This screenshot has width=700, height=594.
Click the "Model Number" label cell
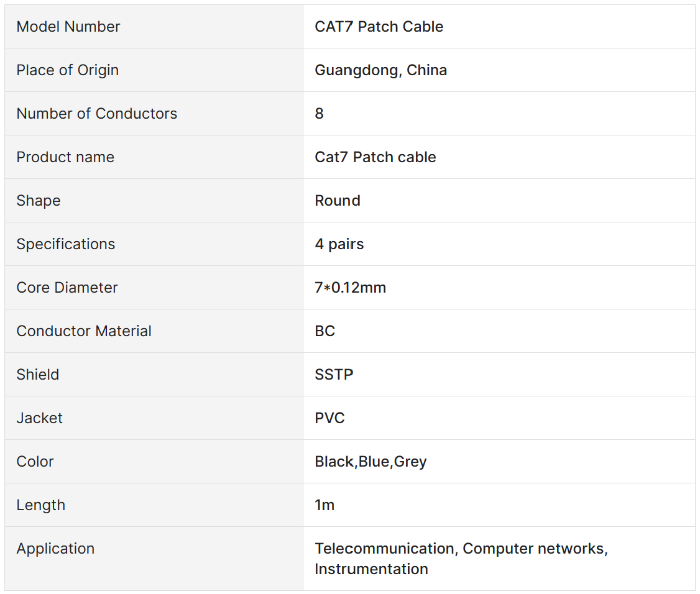tap(68, 27)
